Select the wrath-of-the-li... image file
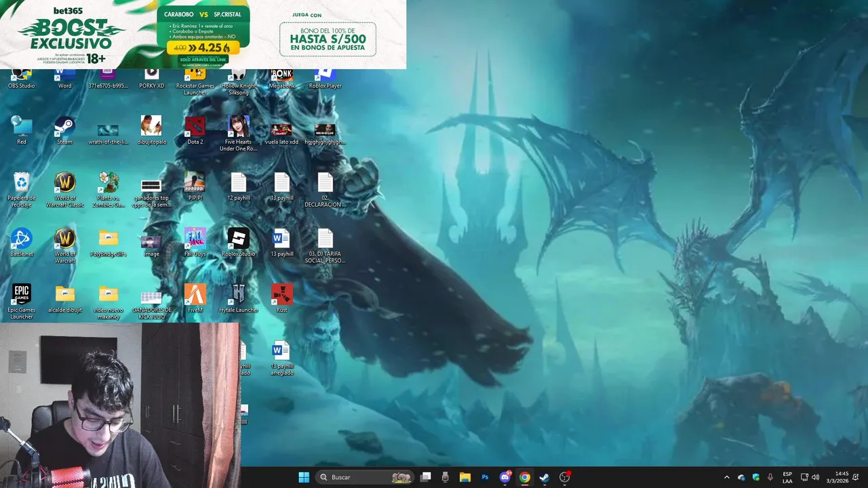 108,134
